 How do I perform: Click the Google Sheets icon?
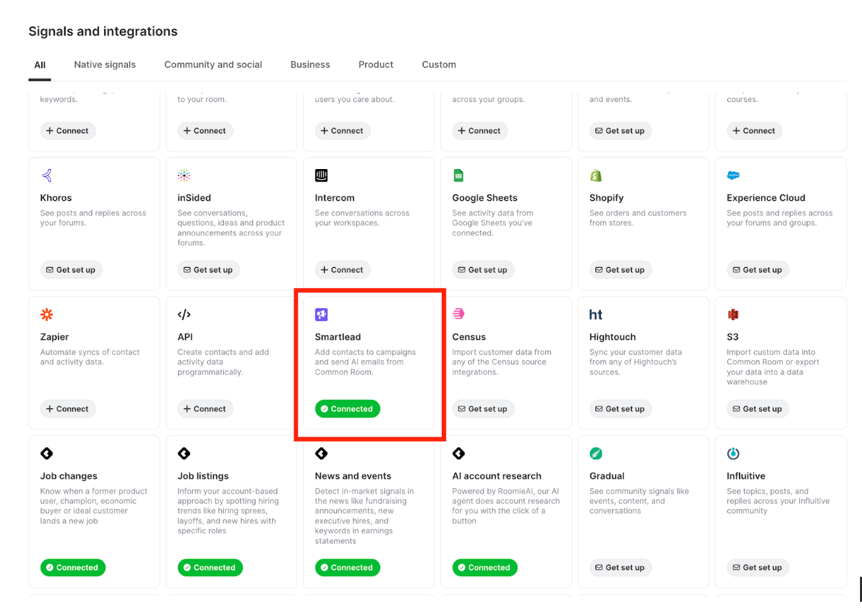(x=459, y=176)
